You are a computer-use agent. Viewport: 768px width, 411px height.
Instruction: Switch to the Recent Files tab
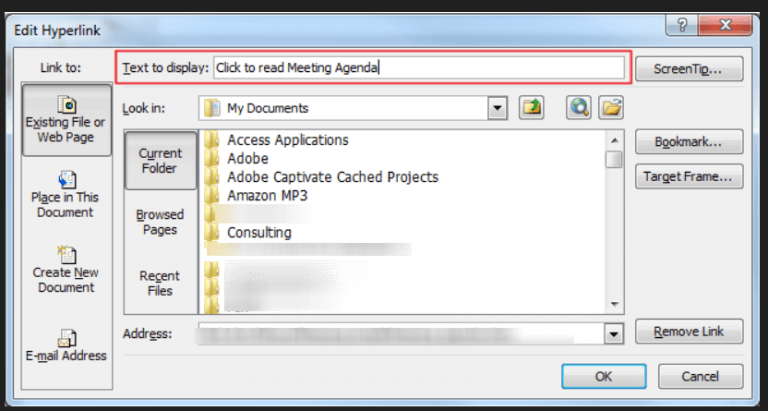pos(160,283)
